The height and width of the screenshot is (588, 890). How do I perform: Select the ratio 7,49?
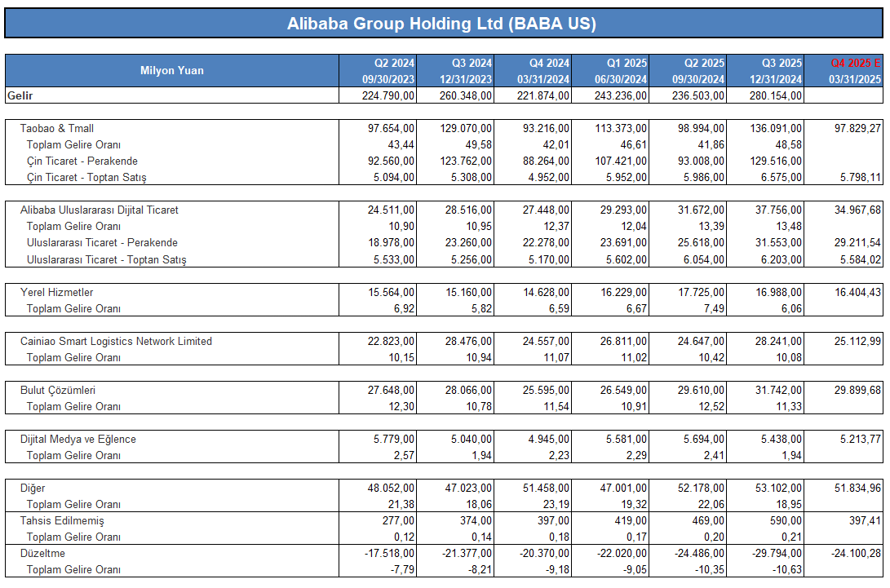714,309
